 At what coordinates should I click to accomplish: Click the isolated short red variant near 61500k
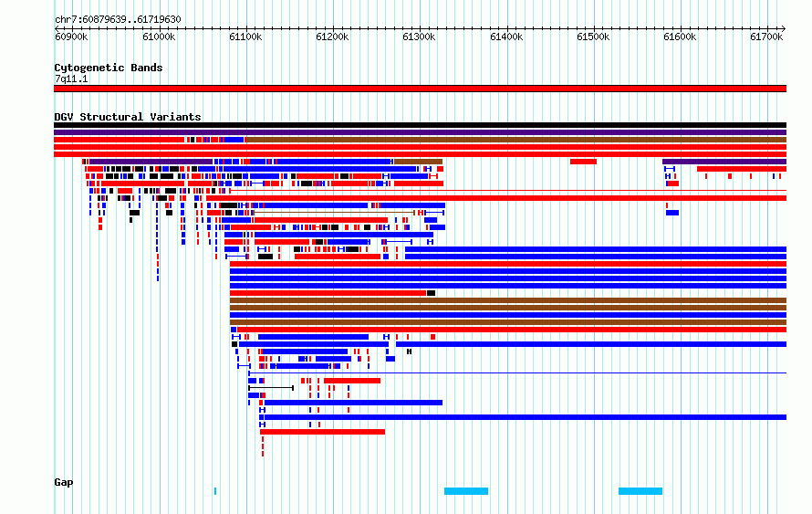[583, 162]
